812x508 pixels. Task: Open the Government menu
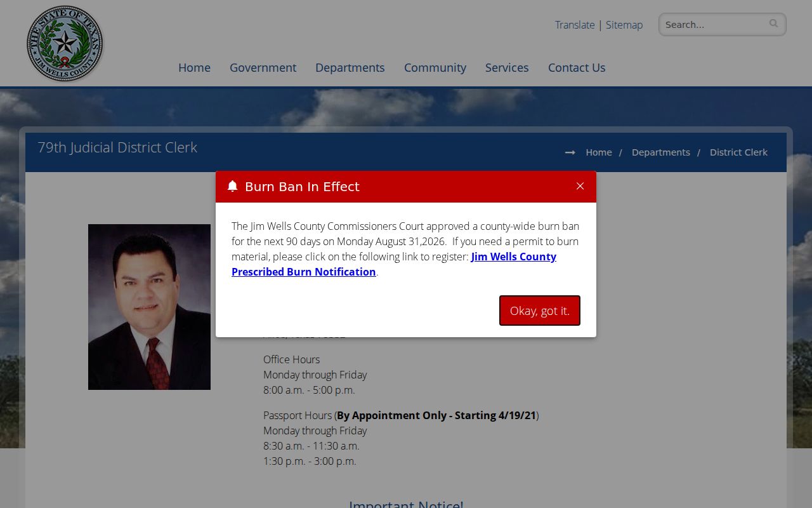pos(263,67)
